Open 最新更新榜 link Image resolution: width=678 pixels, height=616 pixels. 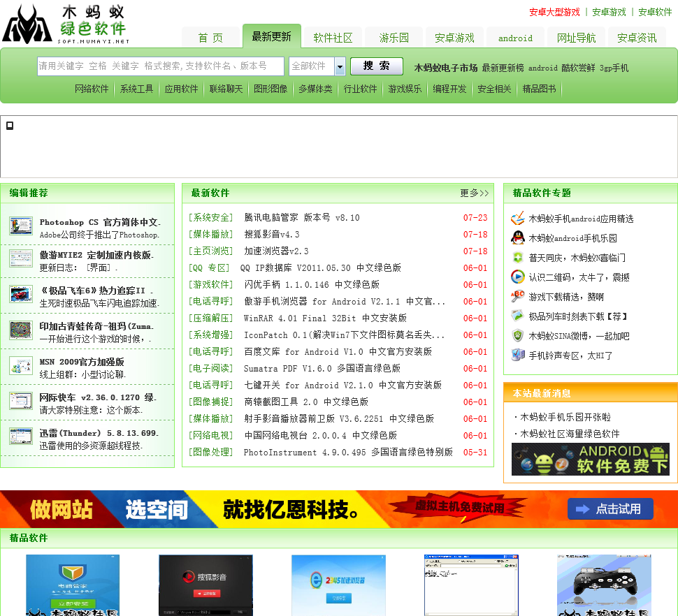[x=503, y=68]
